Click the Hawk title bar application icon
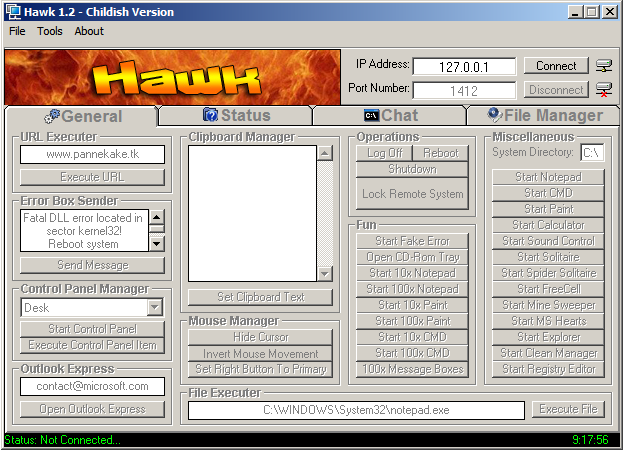 coord(13,12)
